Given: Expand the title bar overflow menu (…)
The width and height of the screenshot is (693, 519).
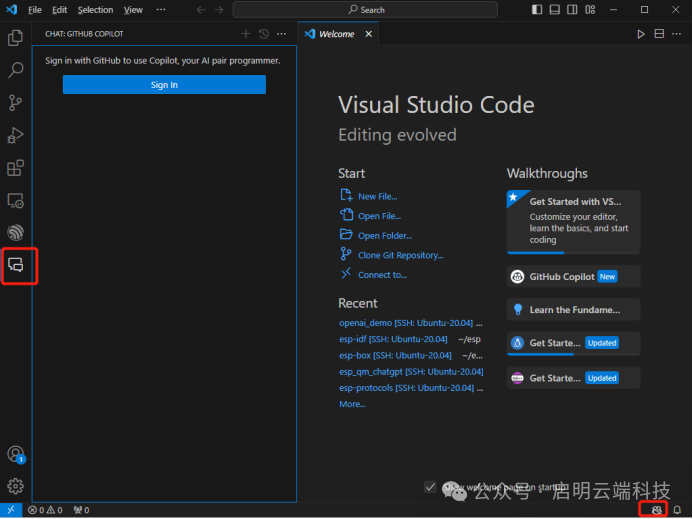Looking at the screenshot, I should pos(161,10).
